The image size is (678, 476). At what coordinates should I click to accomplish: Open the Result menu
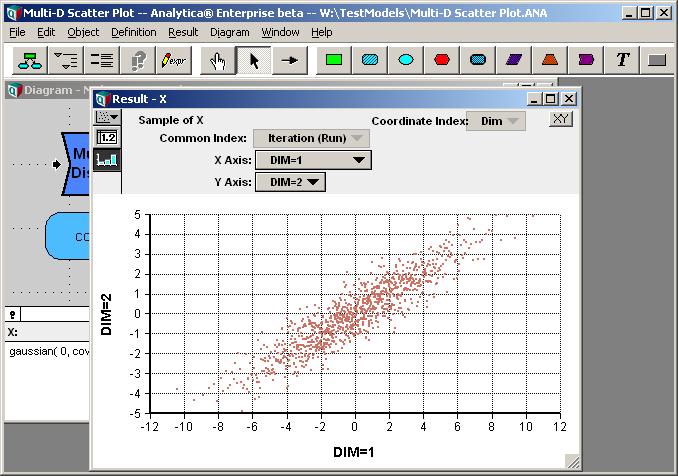click(183, 32)
